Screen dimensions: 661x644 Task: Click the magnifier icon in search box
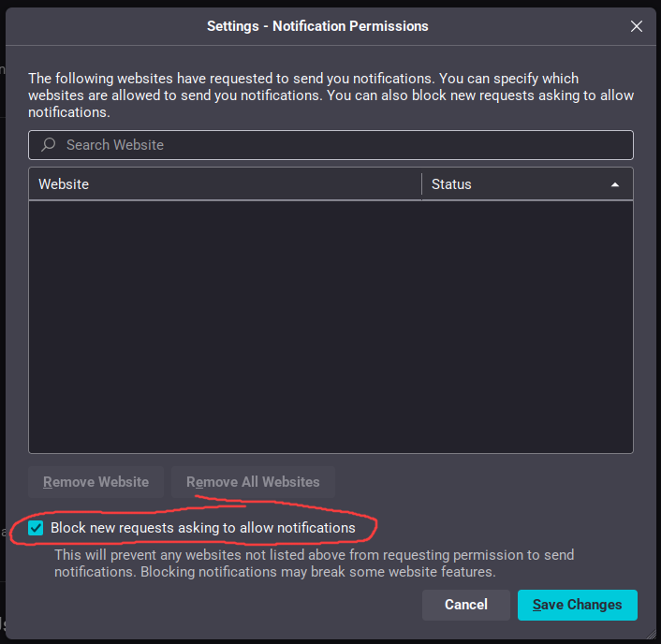(x=49, y=144)
